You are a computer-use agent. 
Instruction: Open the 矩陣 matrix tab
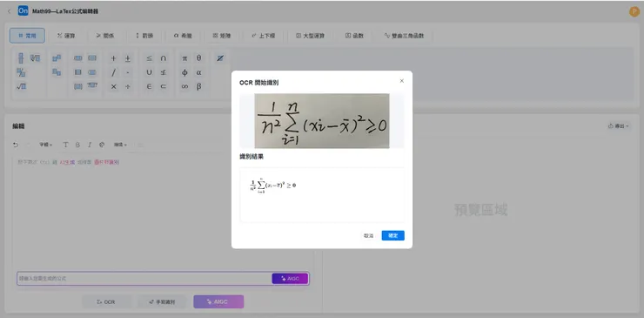click(x=222, y=36)
